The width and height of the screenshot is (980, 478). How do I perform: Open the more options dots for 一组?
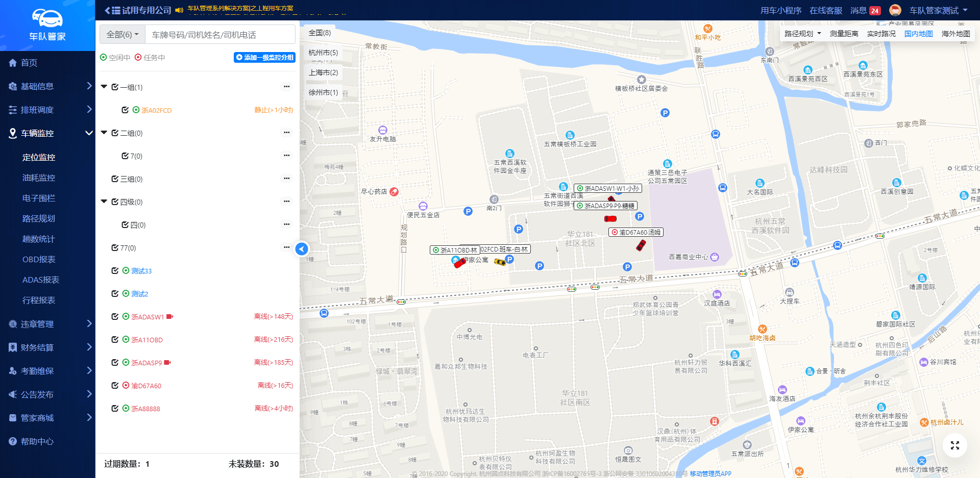[x=286, y=87]
